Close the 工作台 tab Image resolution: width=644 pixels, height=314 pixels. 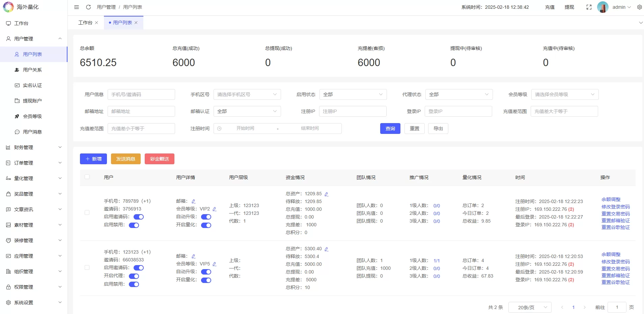[x=96, y=23]
